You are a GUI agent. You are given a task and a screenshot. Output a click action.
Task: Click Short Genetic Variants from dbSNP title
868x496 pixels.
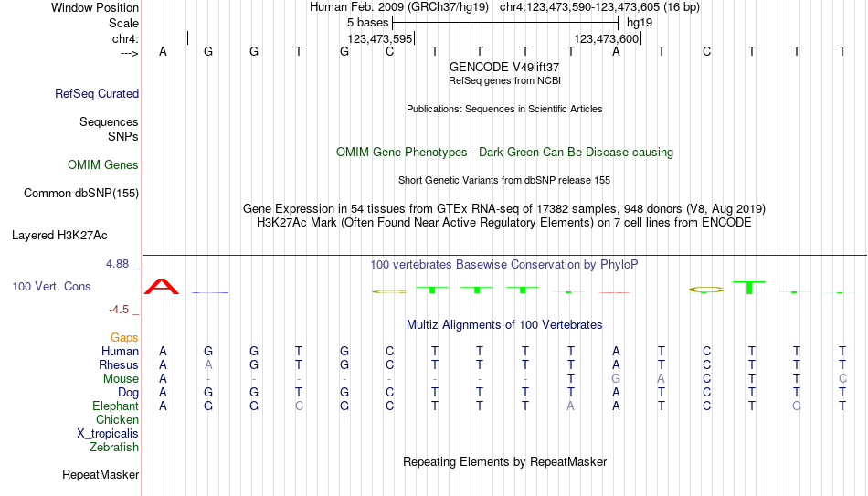click(x=504, y=181)
